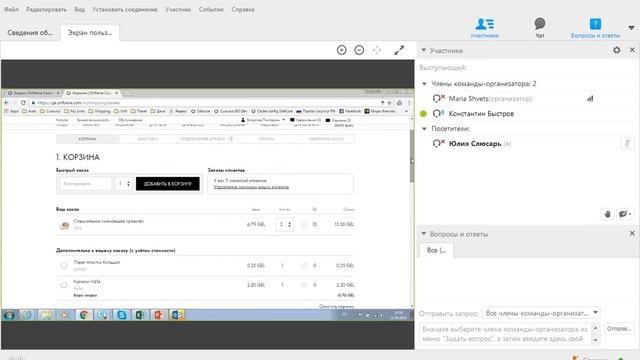640x360 pixels.
Task: Click ДОБАВИТЬ В КОРЗИНУ in shared browser
Action: (x=168, y=184)
